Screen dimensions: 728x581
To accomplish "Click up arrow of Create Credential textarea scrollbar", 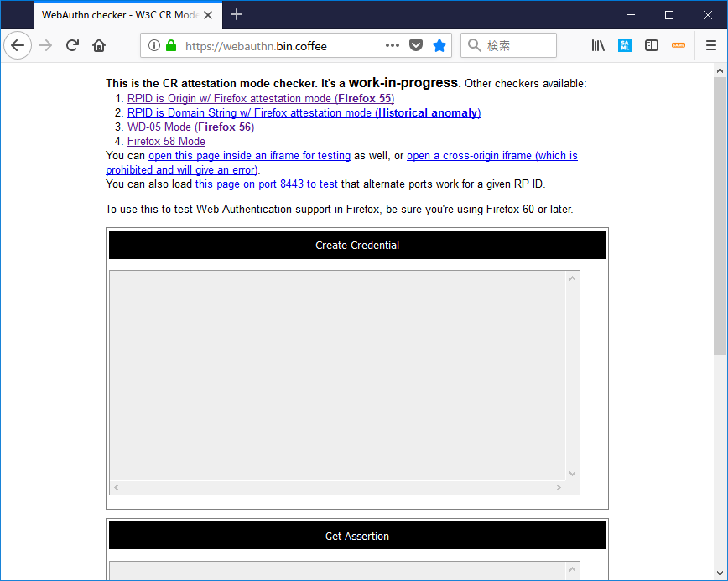I will click(573, 278).
